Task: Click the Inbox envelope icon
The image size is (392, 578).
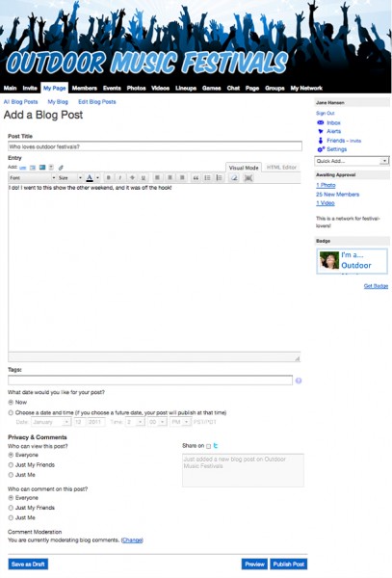Action: pyautogui.click(x=321, y=122)
